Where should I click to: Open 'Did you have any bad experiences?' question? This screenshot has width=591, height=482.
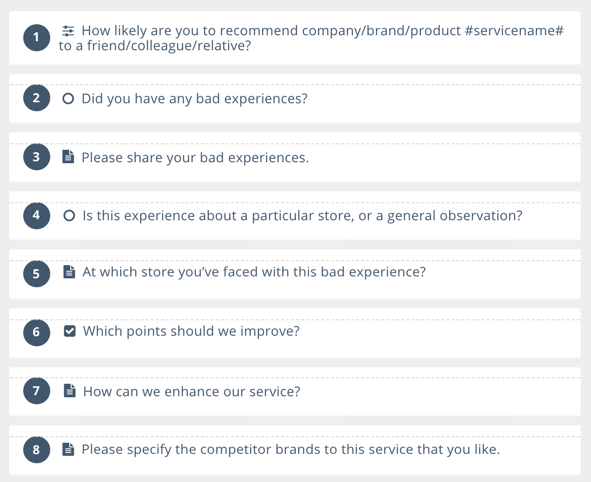click(x=194, y=99)
